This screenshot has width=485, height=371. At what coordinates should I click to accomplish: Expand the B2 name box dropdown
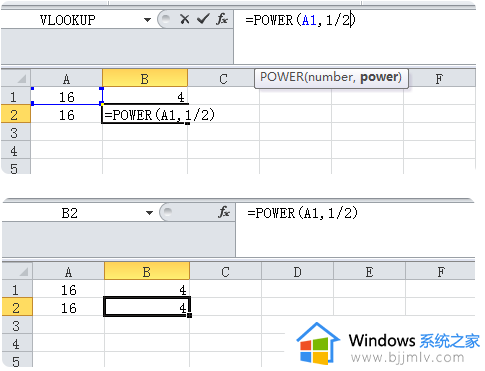click(x=149, y=213)
